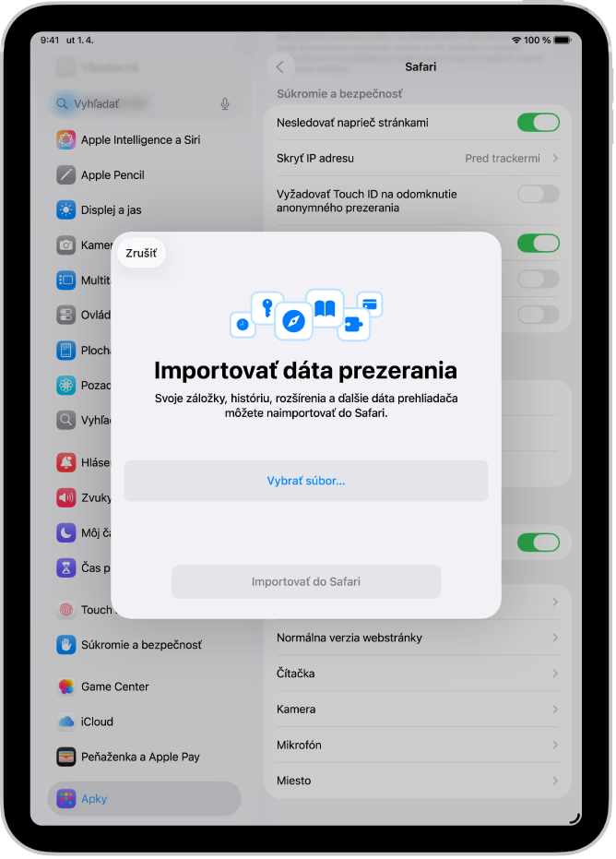Tap the iCloud cloud icon

[x=65, y=722]
